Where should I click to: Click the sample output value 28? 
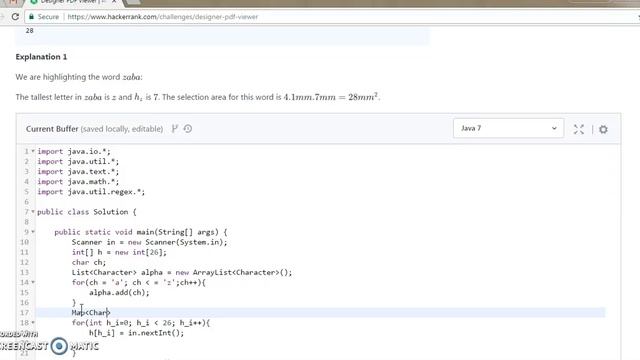[x=29, y=31]
